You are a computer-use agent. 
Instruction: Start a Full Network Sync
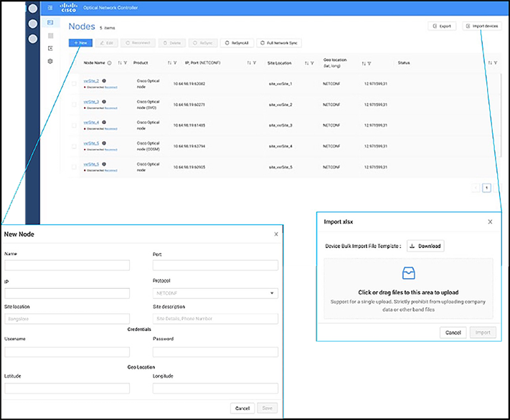(x=279, y=43)
